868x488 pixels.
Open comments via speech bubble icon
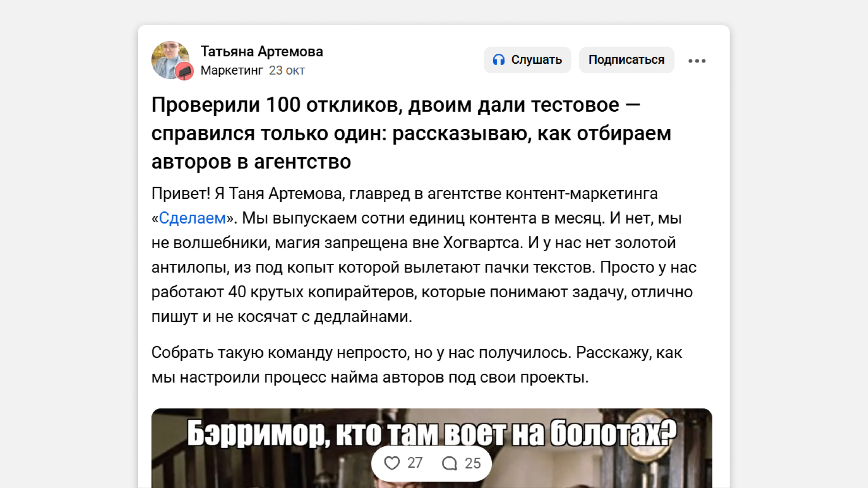(449, 463)
